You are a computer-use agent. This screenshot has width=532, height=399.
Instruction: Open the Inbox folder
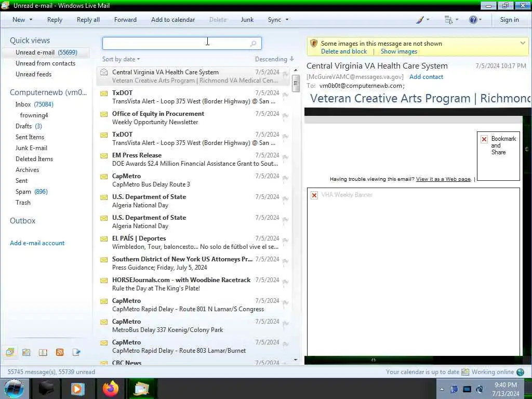click(34, 104)
